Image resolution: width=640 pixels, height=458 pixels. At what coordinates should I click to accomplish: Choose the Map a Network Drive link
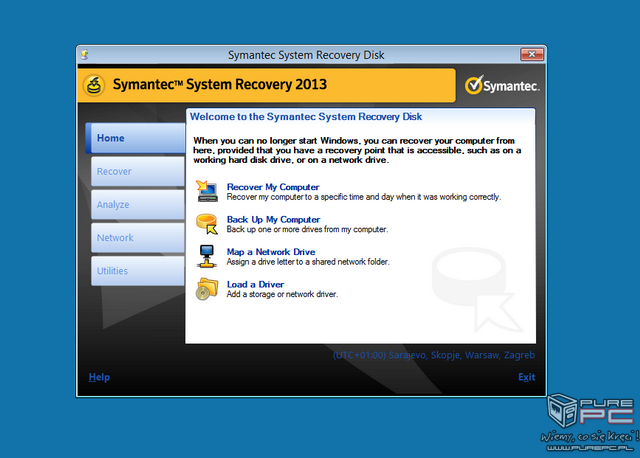271,252
